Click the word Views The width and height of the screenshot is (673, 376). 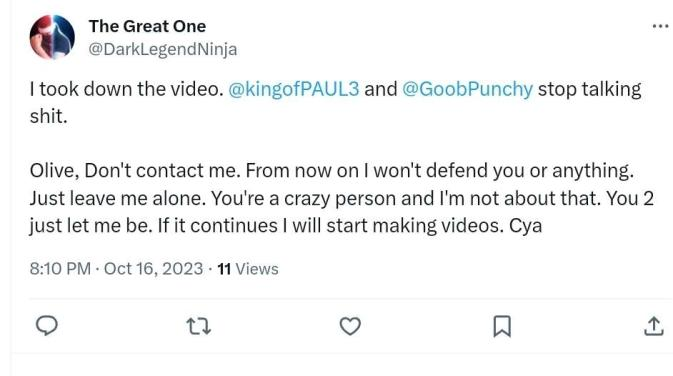pos(257,269)
